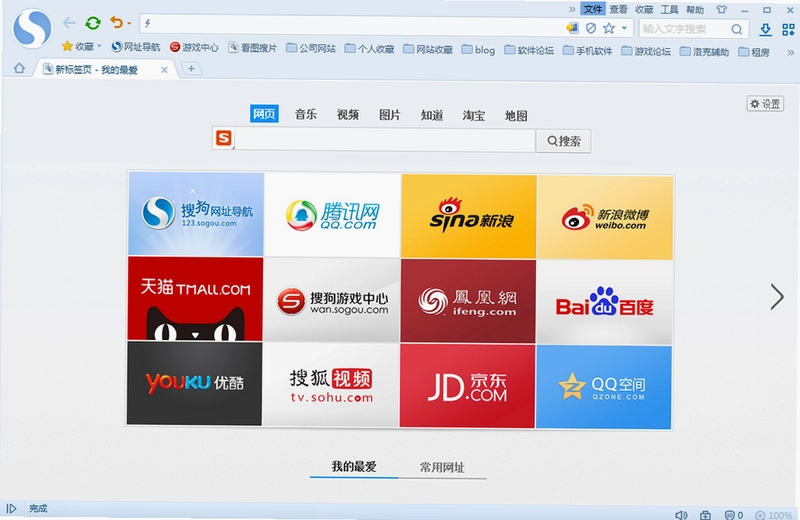Viewport: 800px width, 520px height.
Task: Select the 视频 search category
Action: 348,114
